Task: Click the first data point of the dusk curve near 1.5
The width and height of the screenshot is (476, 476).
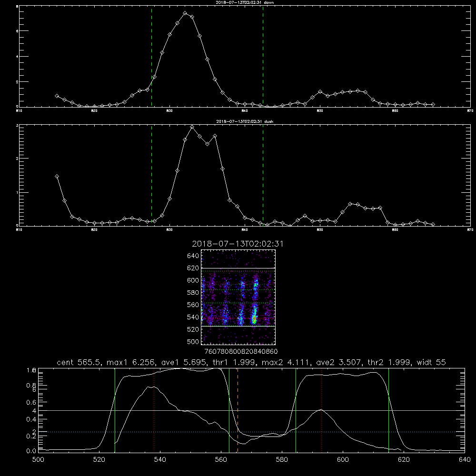Action: pyautogui.click(x=57, y=177)
